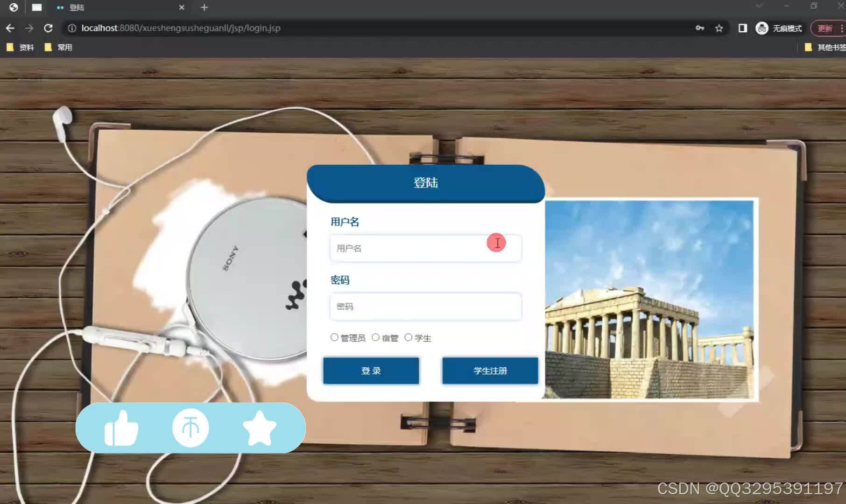Click the 登陆 form header
This screenshot has width=846, height=504.
point(426,183)
